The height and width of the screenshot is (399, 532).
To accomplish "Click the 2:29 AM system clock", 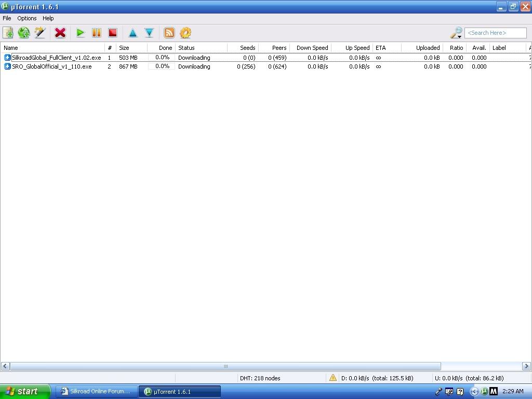I will coord(513,391).
